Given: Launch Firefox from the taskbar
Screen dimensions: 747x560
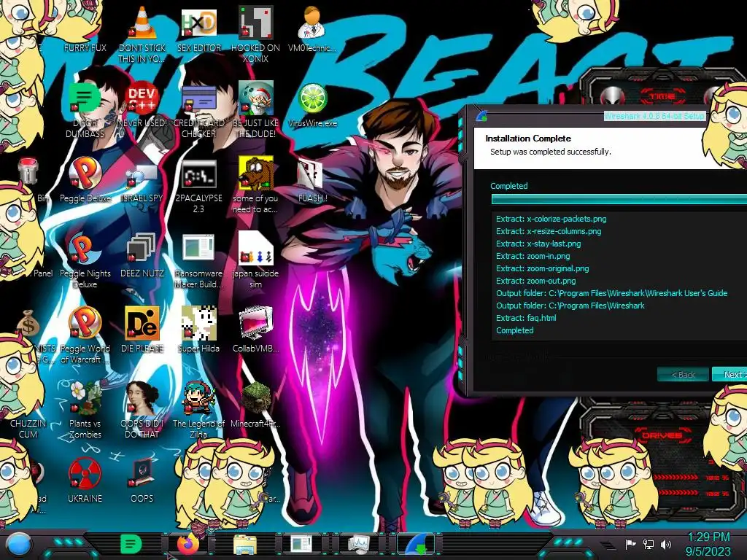Looking at the screenshot, I should [188, 545].
